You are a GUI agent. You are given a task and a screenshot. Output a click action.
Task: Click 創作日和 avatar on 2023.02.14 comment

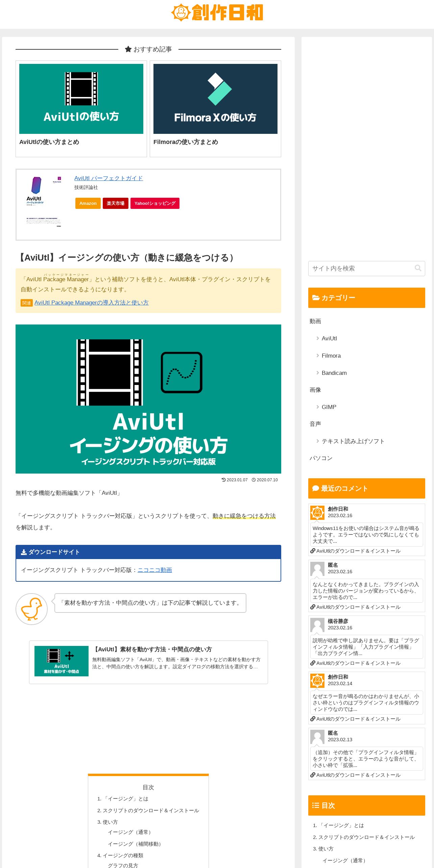click(x=317, y=681)
